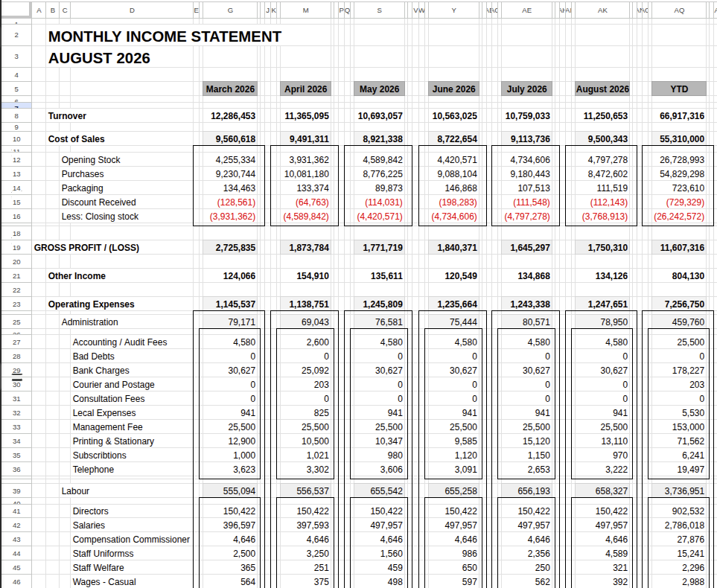The width and height of the screenshot is (717, 588).
Task: Click column header AQ
Action: point(679,10)
